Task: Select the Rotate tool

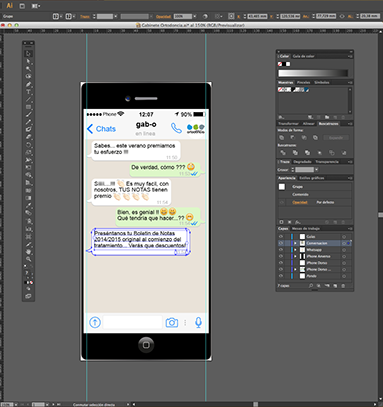Action: [x=28, y=145]
